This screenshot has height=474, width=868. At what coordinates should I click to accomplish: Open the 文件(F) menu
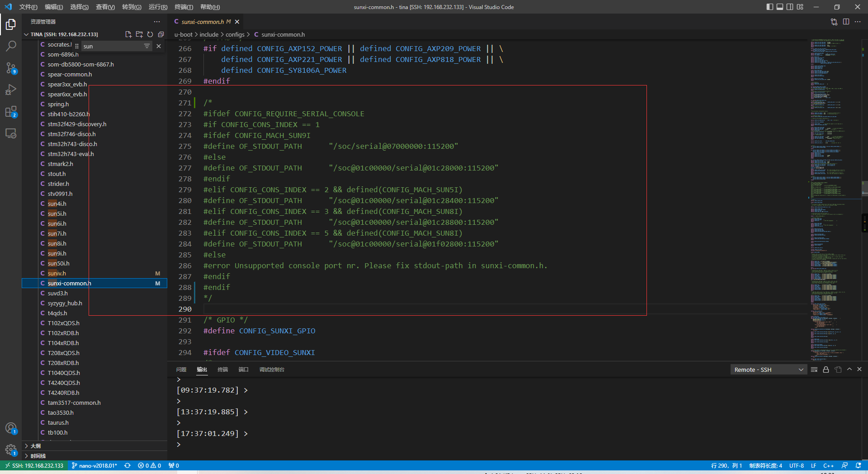click(28, 7)
